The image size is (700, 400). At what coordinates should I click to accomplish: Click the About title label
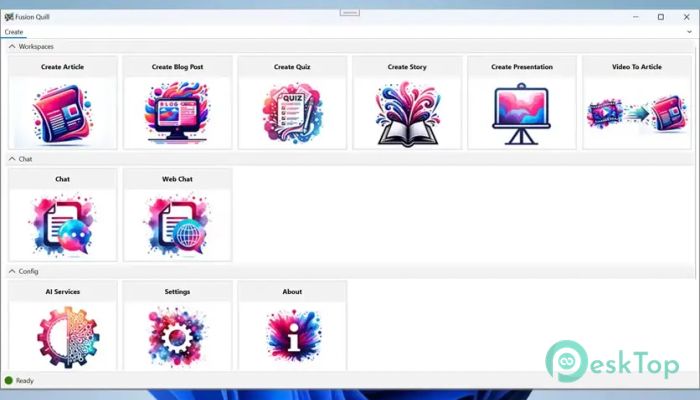click(292, 292)
